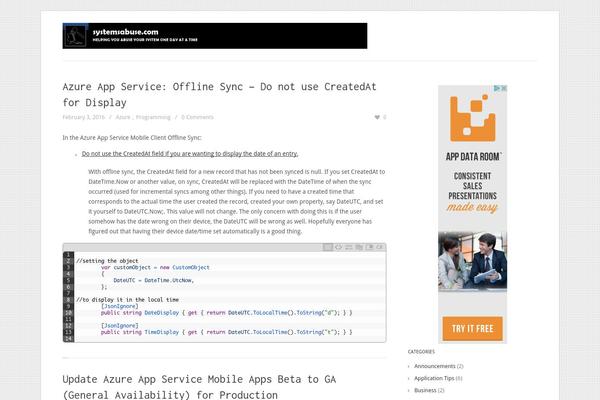Toggle line wrap icon in code toolbar
The height and width of the screenshot is (400, 600).
[349, 247]
